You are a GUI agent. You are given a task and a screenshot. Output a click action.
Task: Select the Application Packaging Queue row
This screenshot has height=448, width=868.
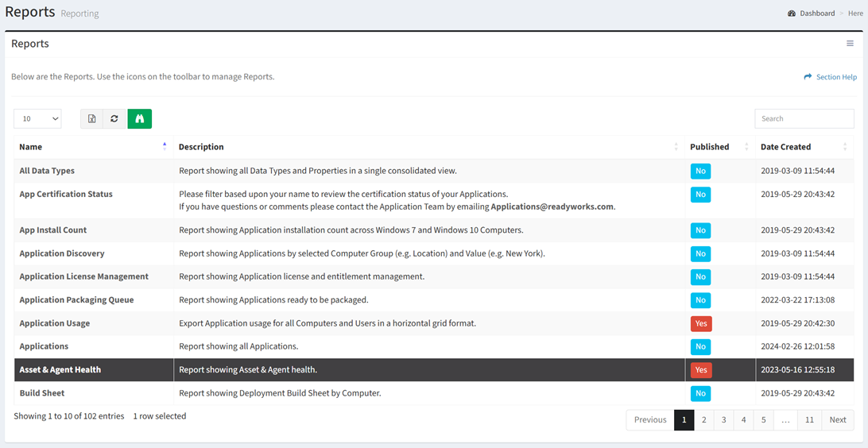click(x=434, y=299)
